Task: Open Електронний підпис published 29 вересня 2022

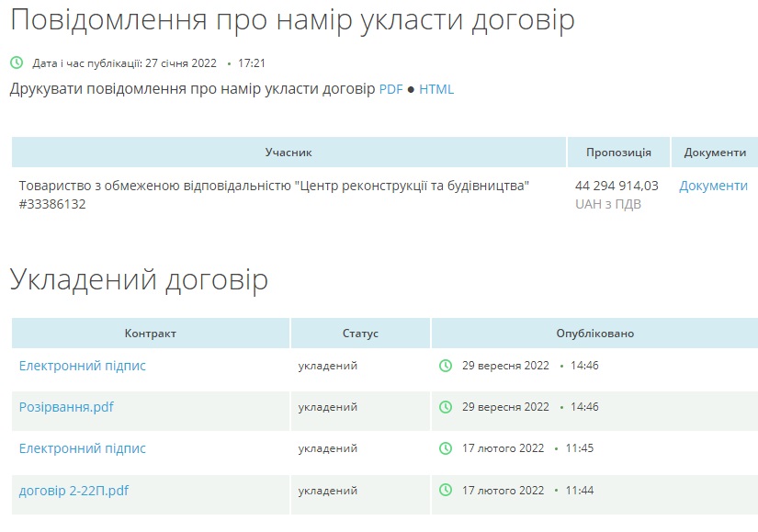Action: pos(83,366)
